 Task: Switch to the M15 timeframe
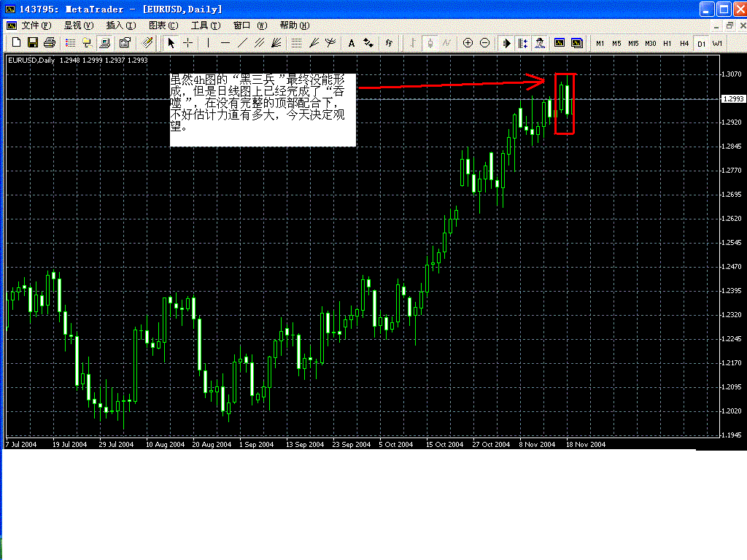[633, 43]
